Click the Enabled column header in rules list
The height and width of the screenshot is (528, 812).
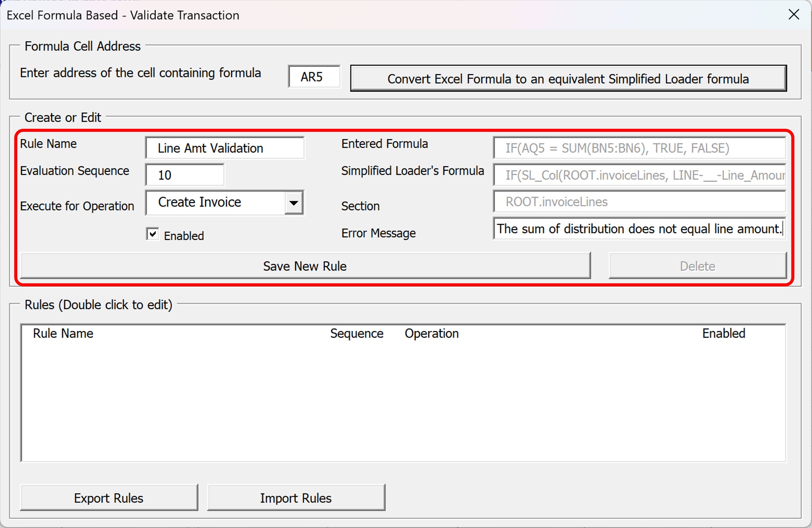click(x=724, y=333)
